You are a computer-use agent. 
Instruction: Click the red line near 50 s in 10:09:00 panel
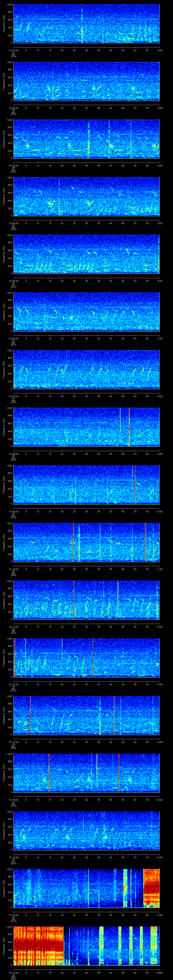(x=135, y=484)
